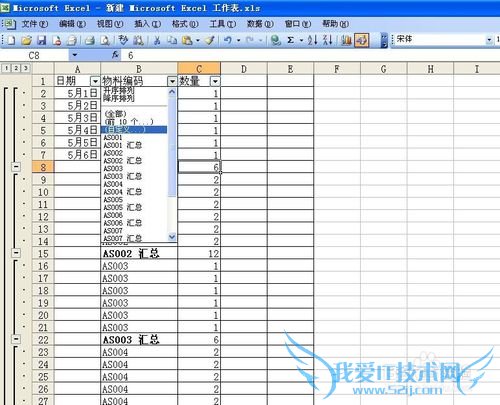Insert a hyperlink with the globe icon
The height and width of the screenshot is (405, 500).
point(276,40)
